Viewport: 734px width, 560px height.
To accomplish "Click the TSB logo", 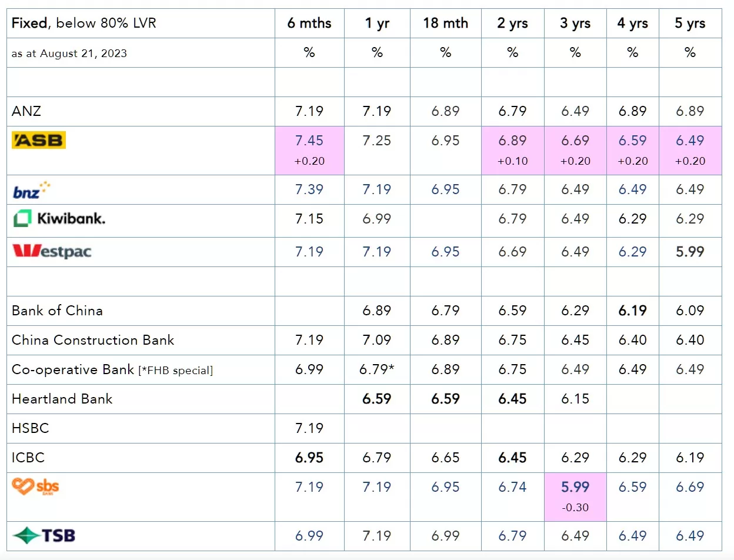I will click(x=44, y=536).
